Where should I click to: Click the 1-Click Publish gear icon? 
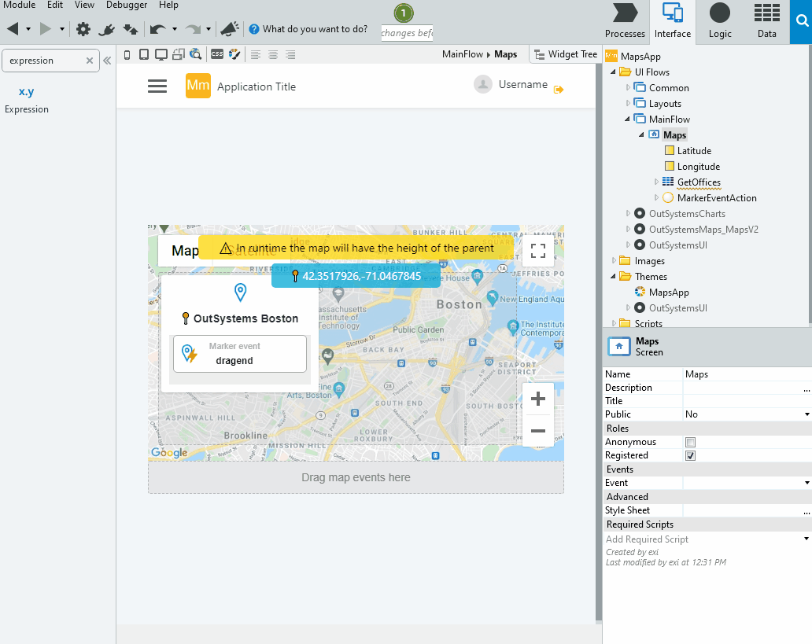point(83,28)
